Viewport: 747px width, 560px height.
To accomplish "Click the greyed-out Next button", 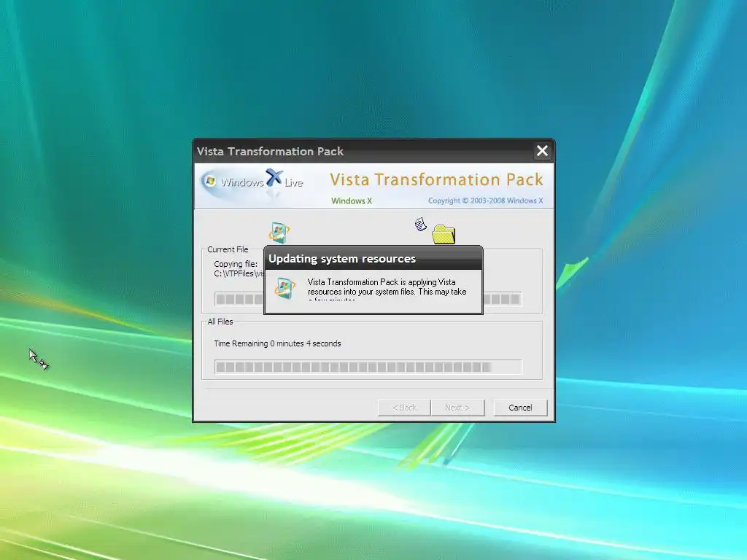I will [457, 408].
